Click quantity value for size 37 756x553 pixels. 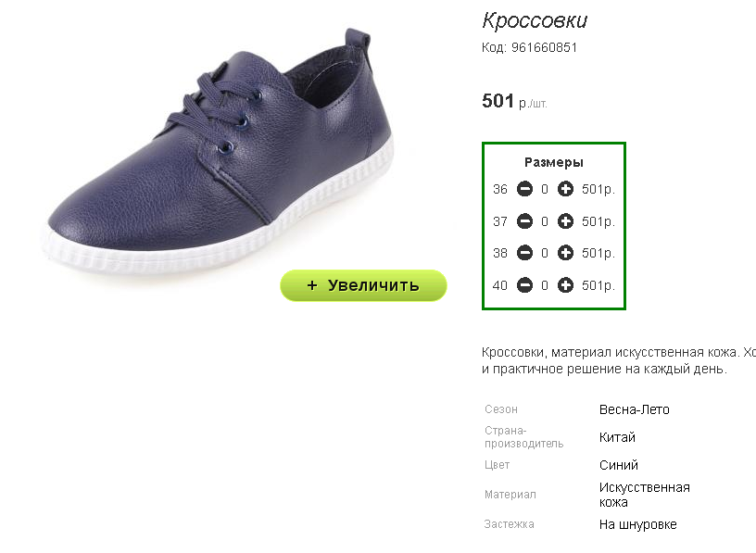coord(545,221)
